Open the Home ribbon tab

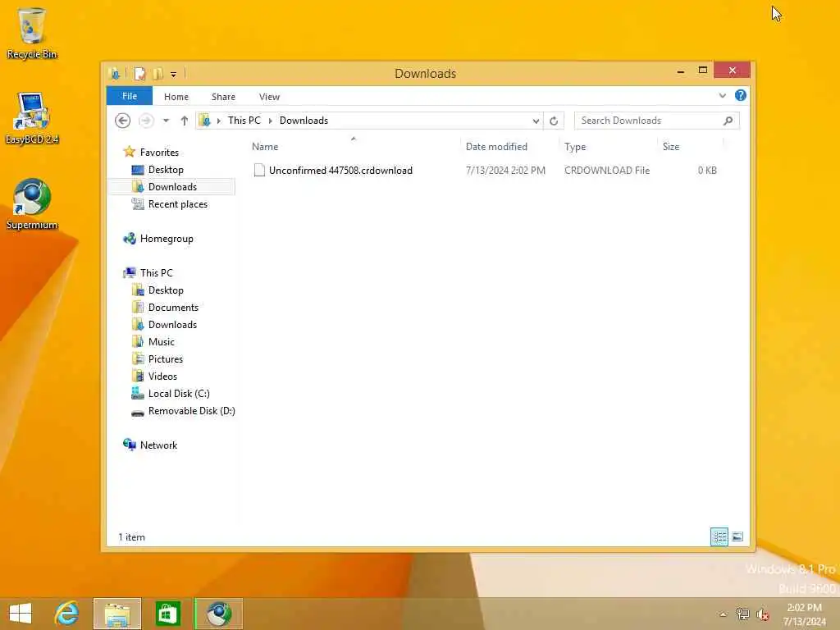click(176, 97)
